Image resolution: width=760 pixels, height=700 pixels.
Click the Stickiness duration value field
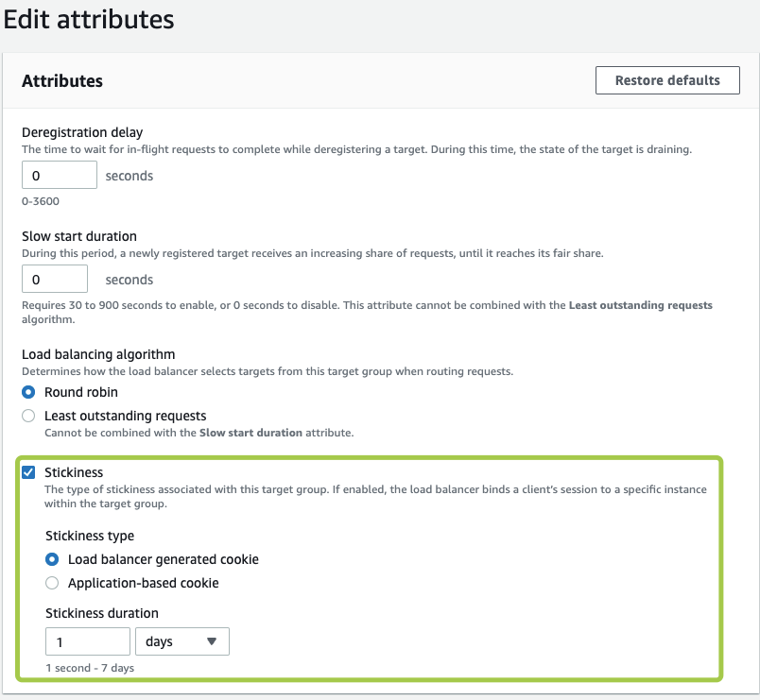click(87, 641)
